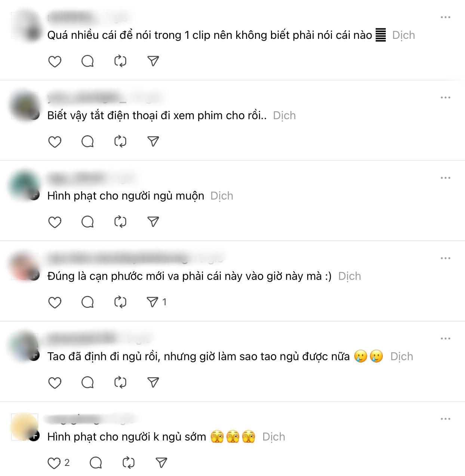Like the comment "Quá nhiều cái để nói"
Viewport: 465px width, 476px height.
tap(55, 61)
